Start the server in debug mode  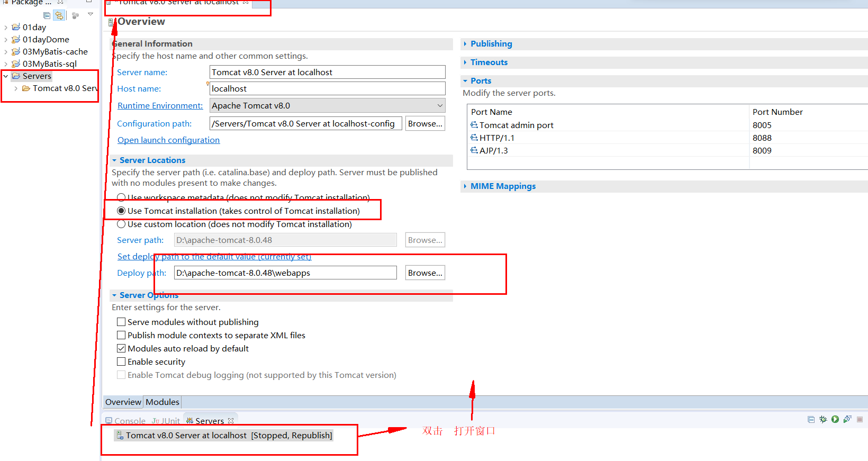click(823, 419)
